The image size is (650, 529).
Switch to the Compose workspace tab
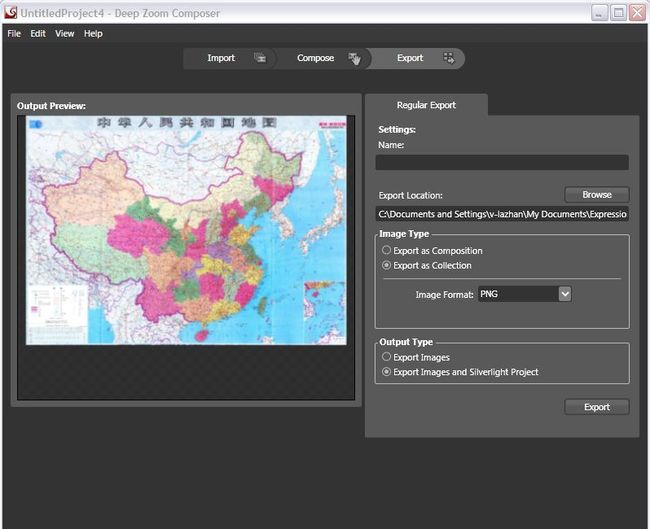323,58
